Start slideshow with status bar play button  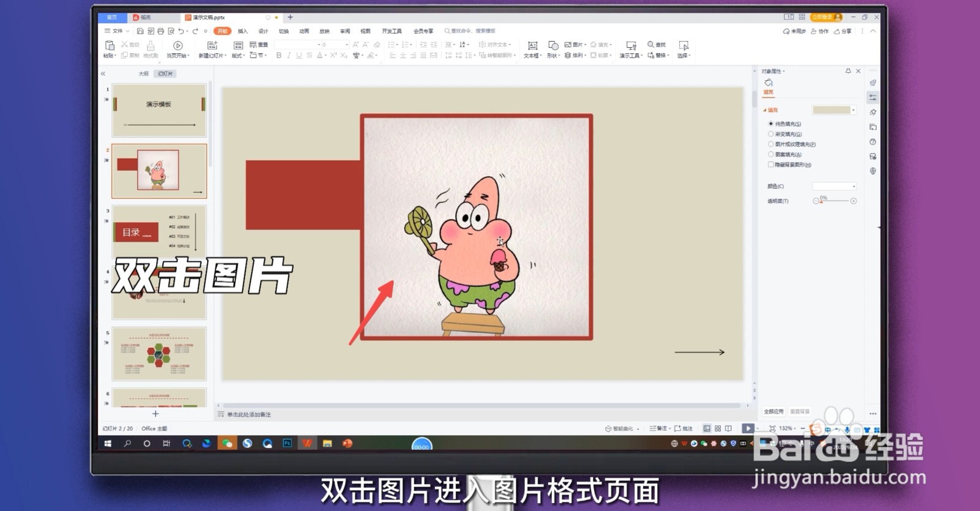click(748, 428)
